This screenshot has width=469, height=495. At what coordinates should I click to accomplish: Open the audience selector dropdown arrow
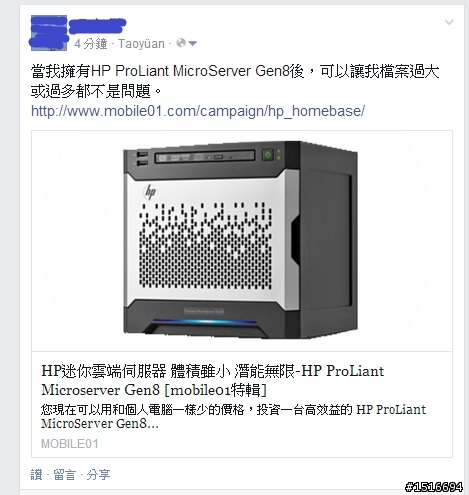193,43
